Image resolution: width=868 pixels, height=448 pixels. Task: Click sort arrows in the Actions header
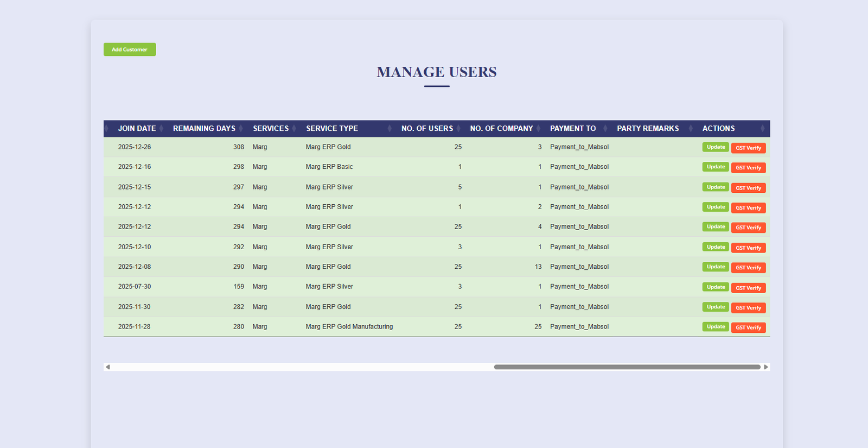(x=762, y=129)
